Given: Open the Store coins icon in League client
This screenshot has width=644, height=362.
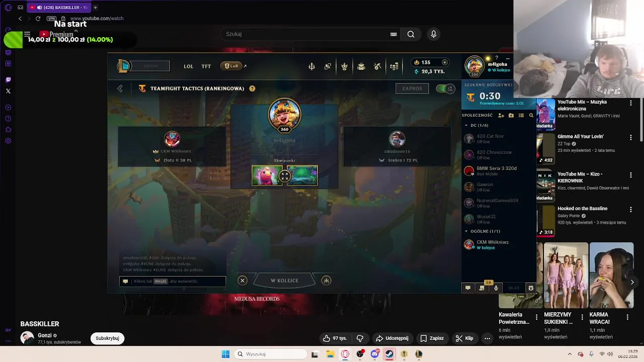Looking at the screenshot, I should click(394, 66).
